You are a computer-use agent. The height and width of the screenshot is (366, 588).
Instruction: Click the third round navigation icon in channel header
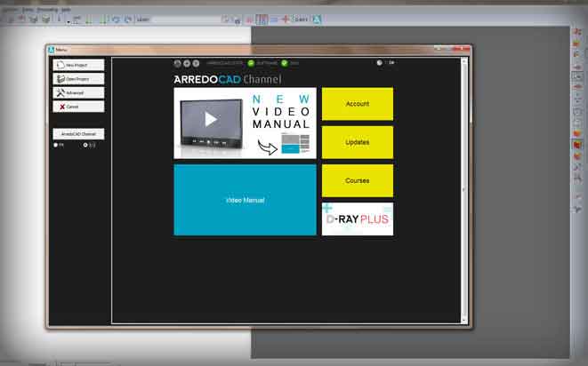[x=196, y=63]
